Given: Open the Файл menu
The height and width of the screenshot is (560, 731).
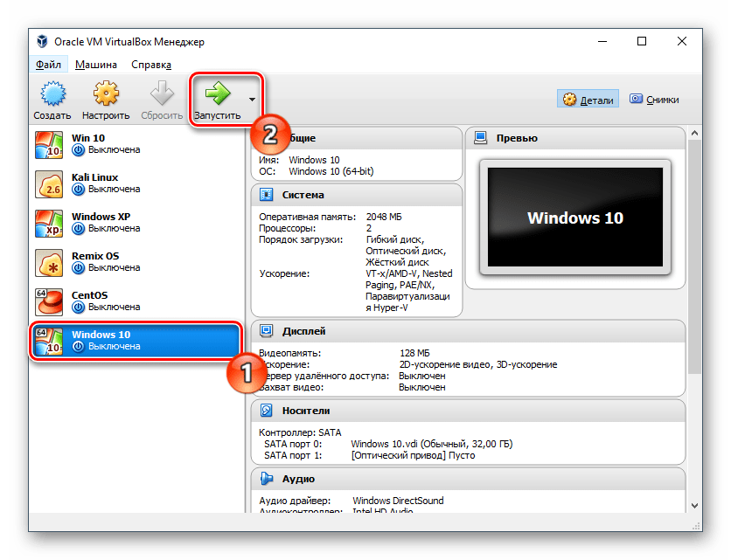Looking at the screenshot, I should click(49, 64).
